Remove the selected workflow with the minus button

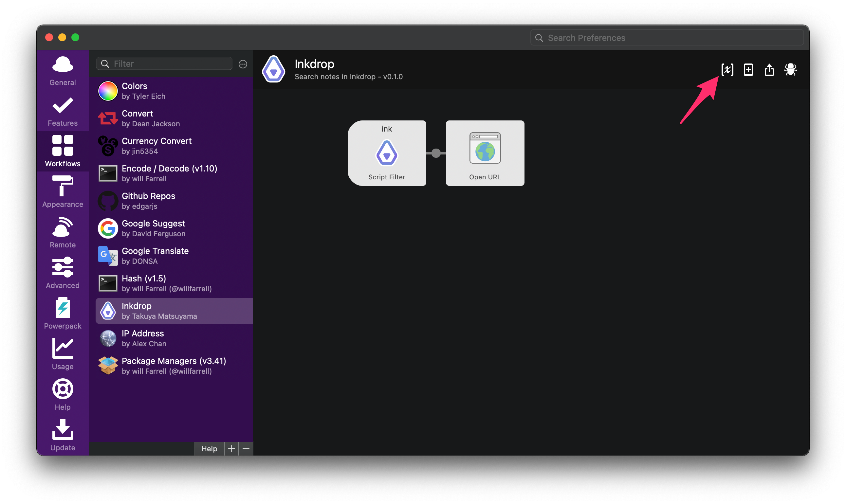246,448
